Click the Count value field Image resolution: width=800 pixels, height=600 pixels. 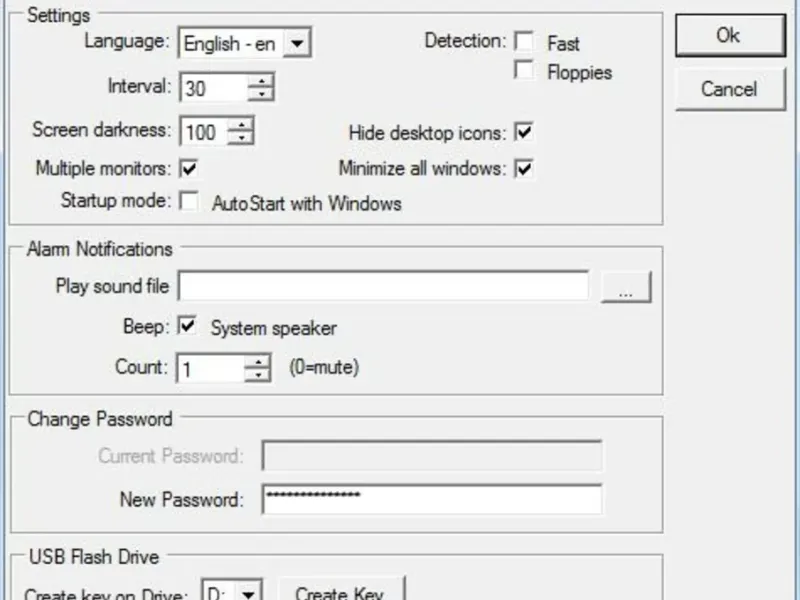210,368
